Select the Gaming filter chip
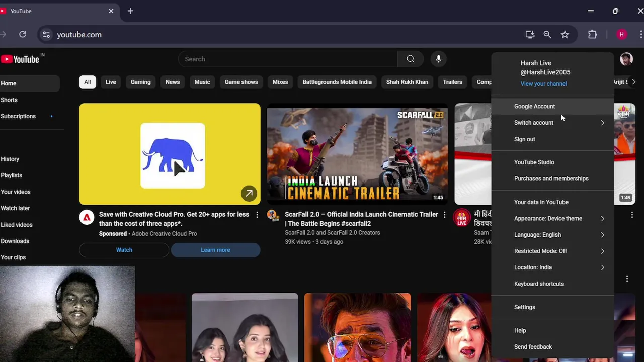Viewport: 644px width, 362px height. coord(141,82)
